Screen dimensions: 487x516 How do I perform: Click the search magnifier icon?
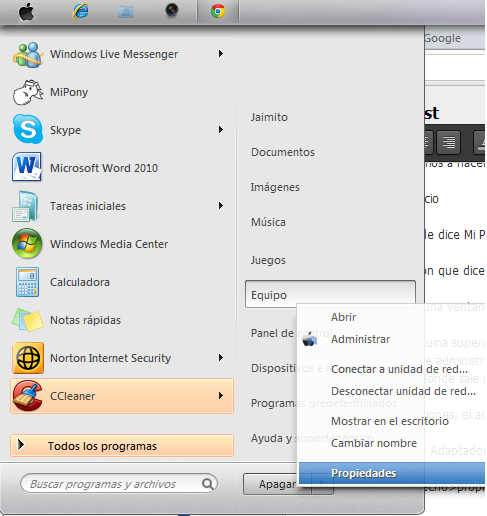point(208,484)
